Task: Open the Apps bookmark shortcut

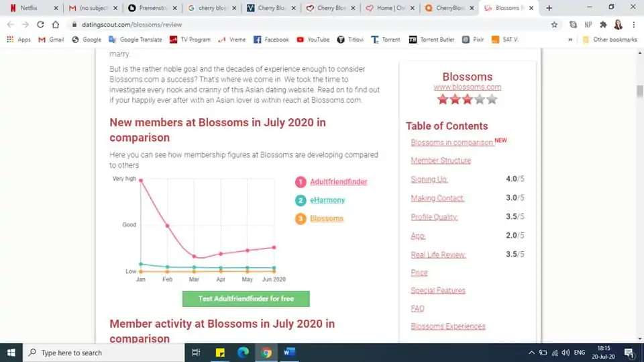Action: 19,40
